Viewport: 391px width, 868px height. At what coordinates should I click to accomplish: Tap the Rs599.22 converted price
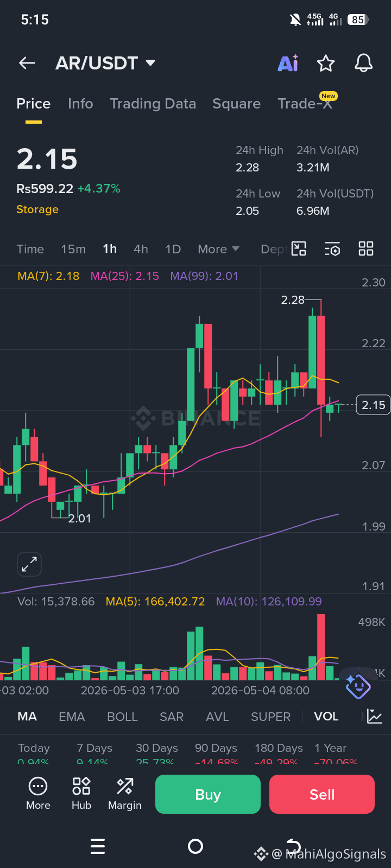45,189
